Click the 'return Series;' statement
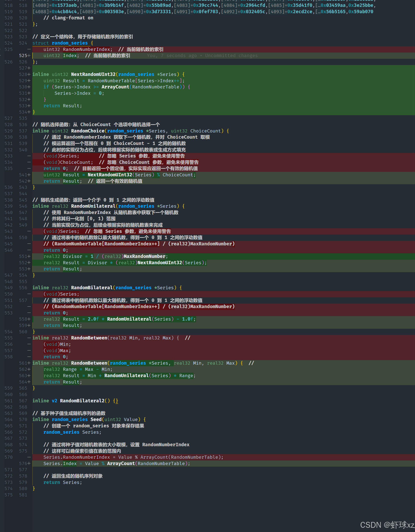Viewport: 415px width, 532px height. [x=63, y=482]
